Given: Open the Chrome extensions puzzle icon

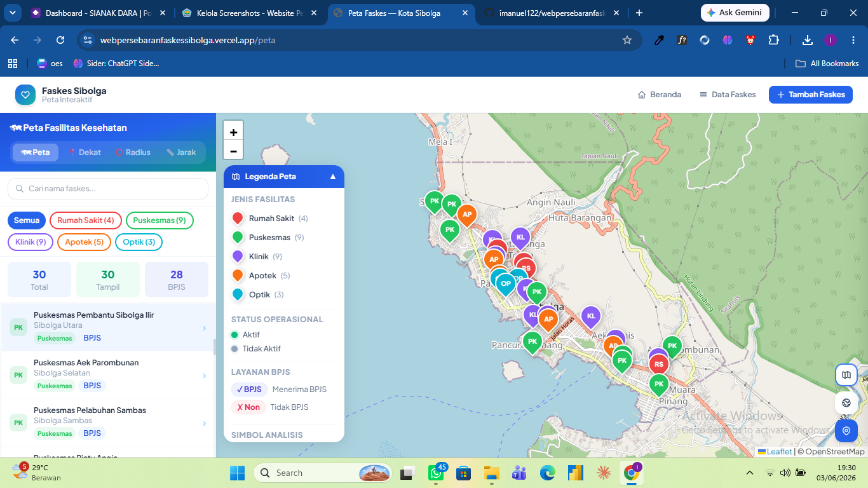Looking at the screenshot, I should 773,40.
